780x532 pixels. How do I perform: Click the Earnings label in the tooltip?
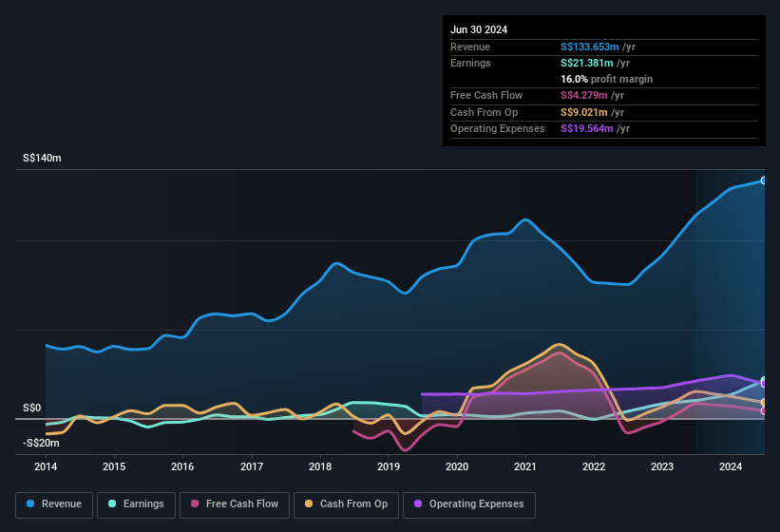point(470,63)
